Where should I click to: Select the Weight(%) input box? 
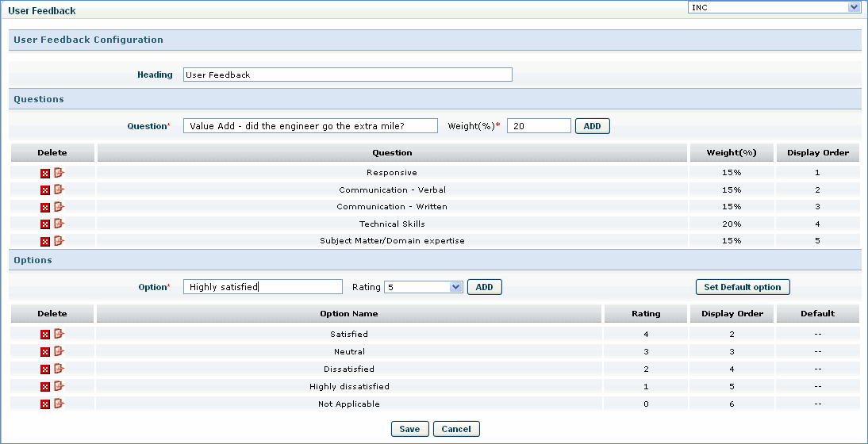pos(538,126)
